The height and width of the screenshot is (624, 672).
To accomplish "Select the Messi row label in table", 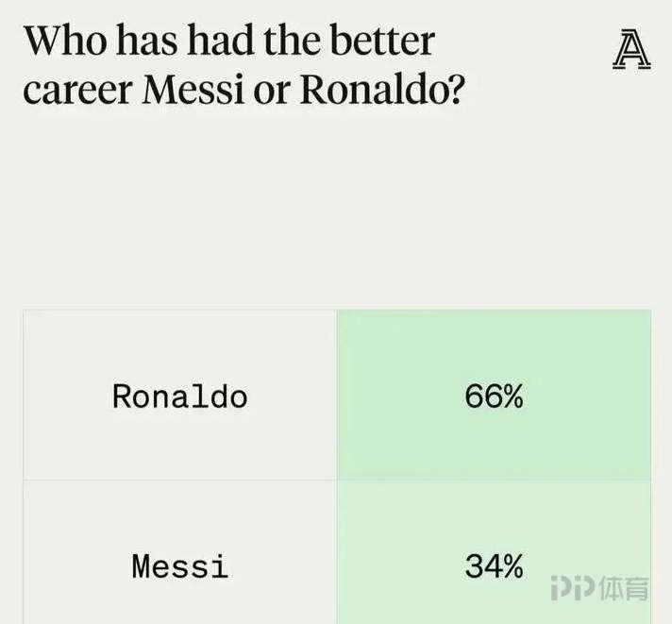I will coord(179,566).
